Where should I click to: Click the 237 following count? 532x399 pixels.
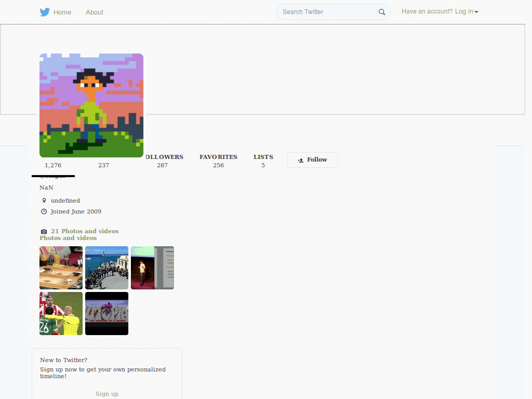point(103,165)
